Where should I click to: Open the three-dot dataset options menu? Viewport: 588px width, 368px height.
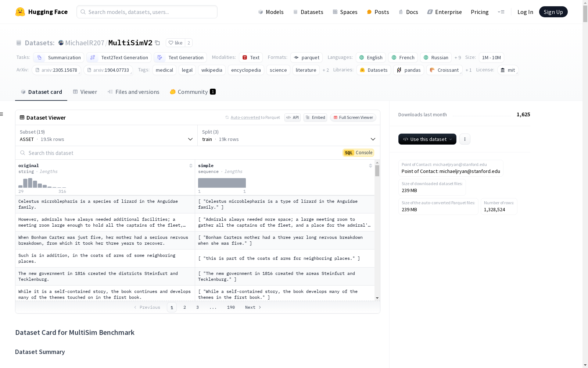pyautogui.click(x=465, y=139)
